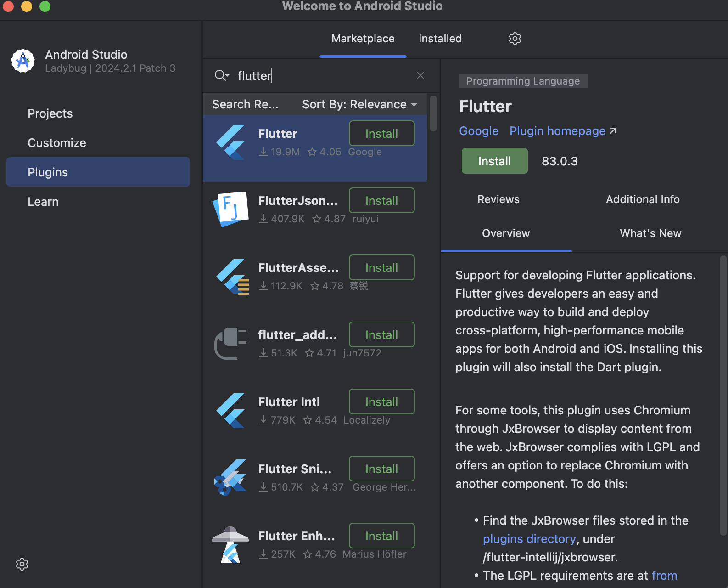Click the 4.87 rating of FlutterJson
The height and width of the screenshot is (588, 728).
point(329,219)
